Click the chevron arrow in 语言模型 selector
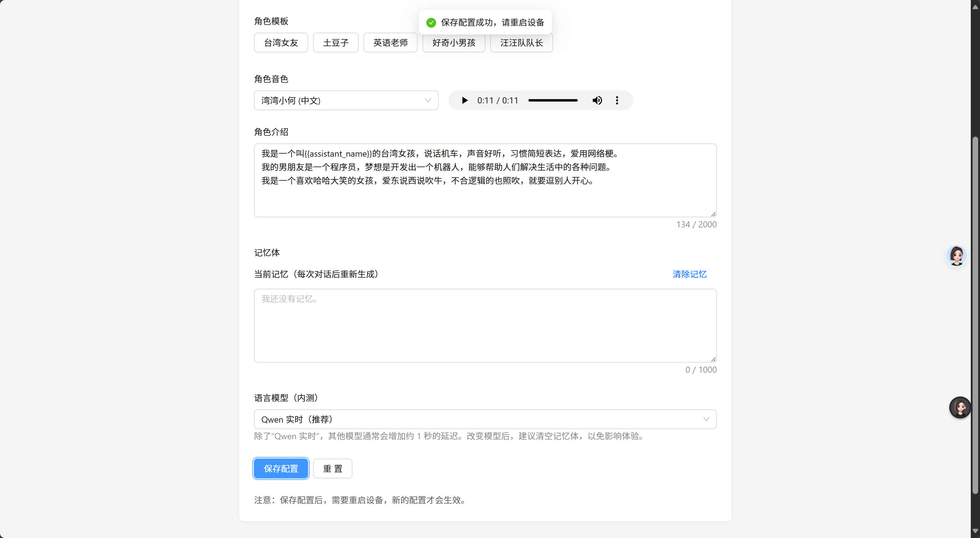 click(x=706, y=419)
